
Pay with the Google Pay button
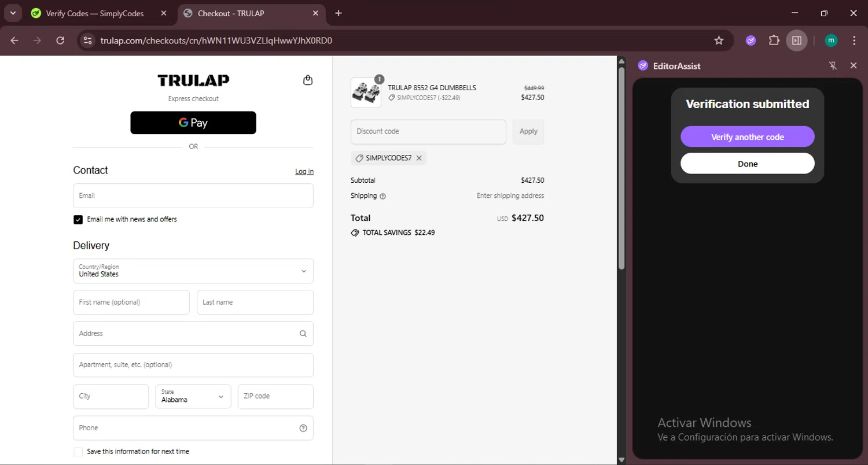point(193,123)
